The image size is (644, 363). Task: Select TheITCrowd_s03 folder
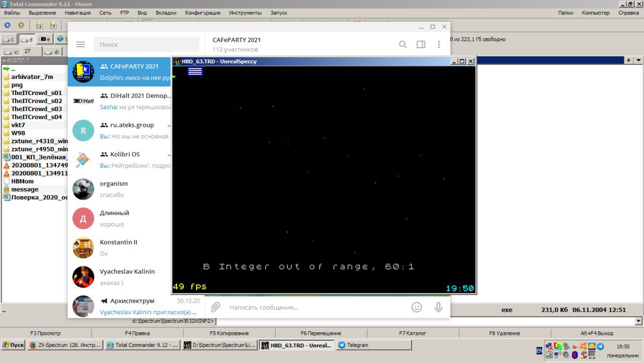(x=36, y=109)
